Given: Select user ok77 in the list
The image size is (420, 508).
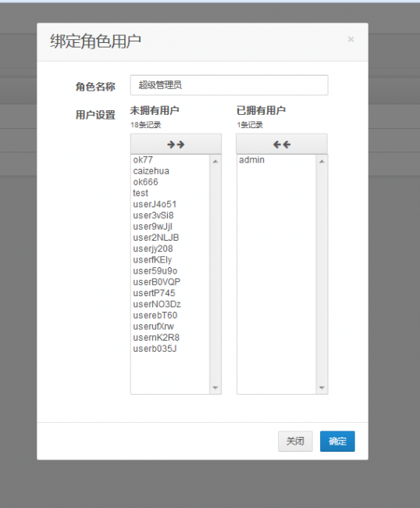Looking at the screenshot, I should click(x=170, y=159).
